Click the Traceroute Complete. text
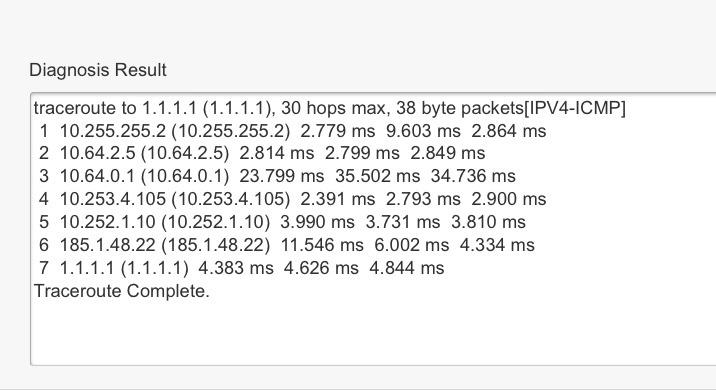Screen dimensions: 716x390 point(121,291)
